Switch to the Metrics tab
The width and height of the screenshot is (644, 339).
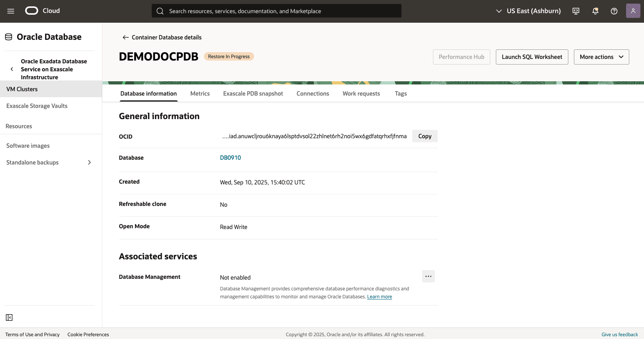coord(200,94)
